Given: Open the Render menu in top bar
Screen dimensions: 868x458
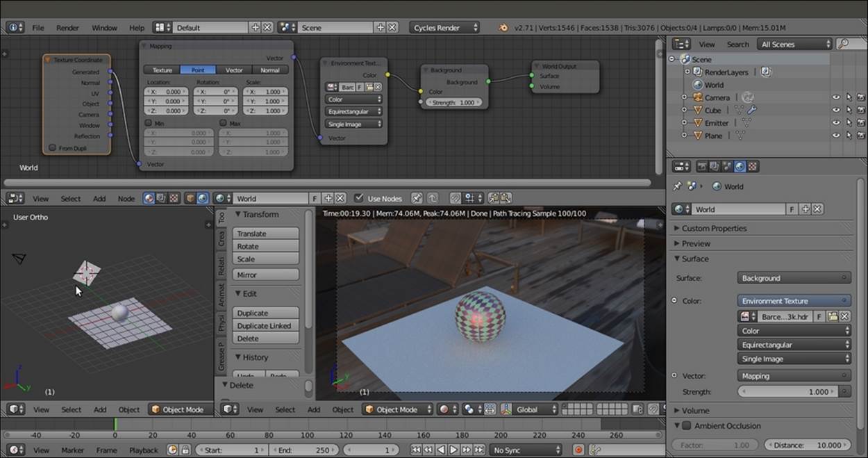Looking at the screenshot, I should [67, 28].
